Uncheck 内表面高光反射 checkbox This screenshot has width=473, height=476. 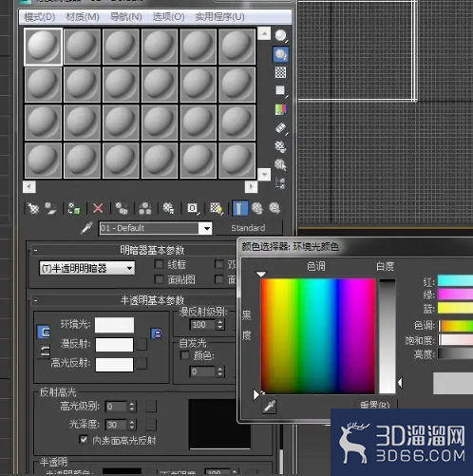(x=84, y=440)
